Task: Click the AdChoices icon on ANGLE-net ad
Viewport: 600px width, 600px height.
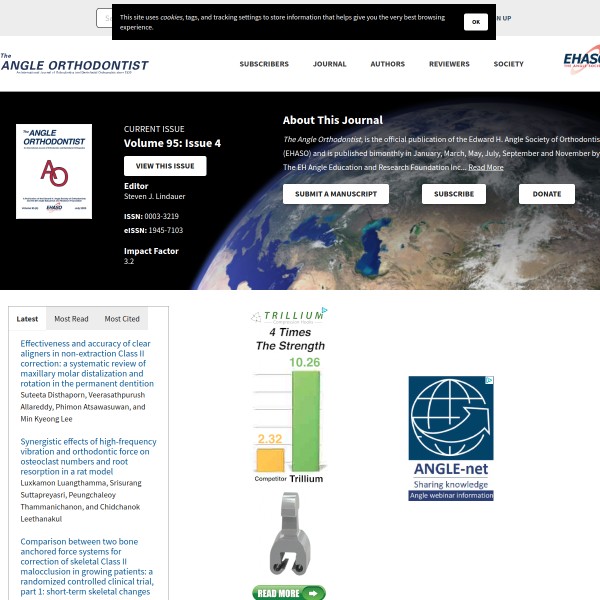Action: (x=489, y=381)
